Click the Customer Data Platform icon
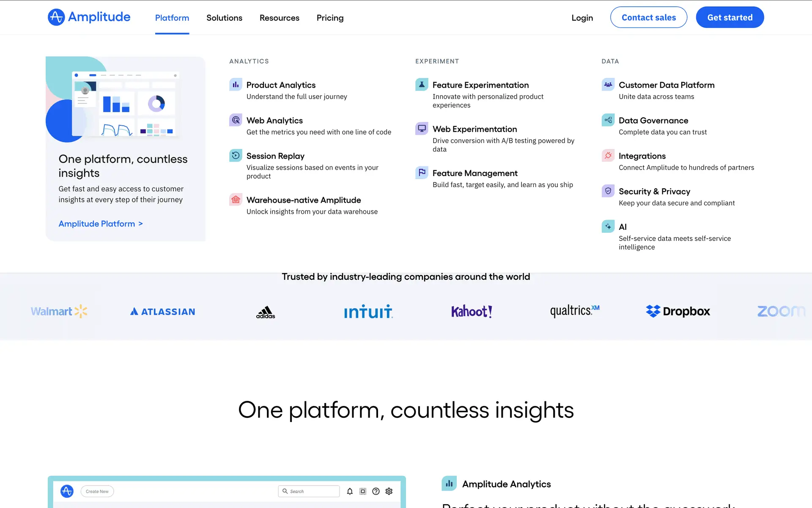The image size is (812, 508). [x=608, y=85]
